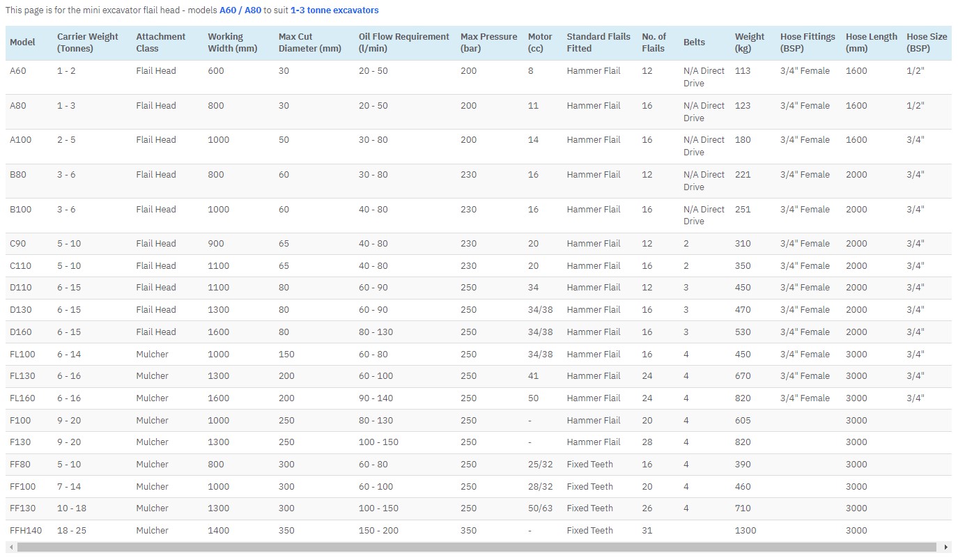Select the FF130 model cell
This screenshot has width=958, height=560.
pos(22,508)
